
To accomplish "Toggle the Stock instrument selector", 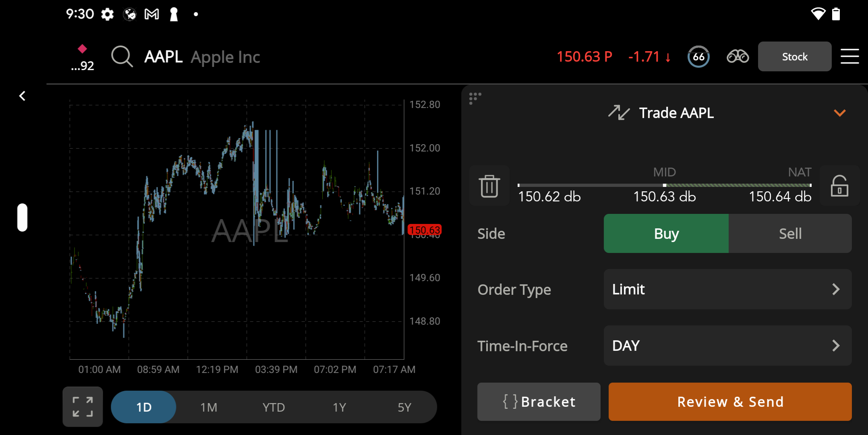I will click(794, 56).
